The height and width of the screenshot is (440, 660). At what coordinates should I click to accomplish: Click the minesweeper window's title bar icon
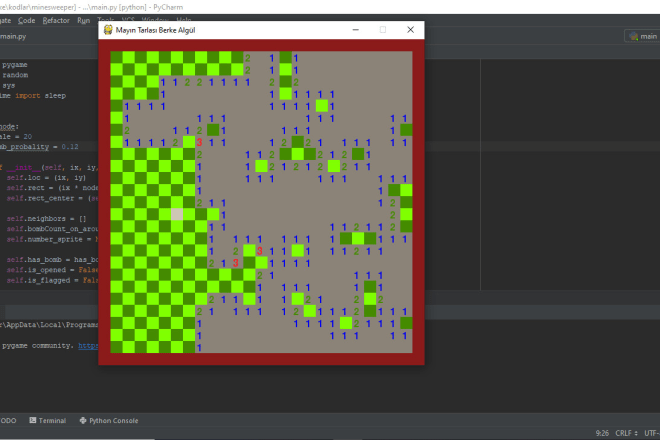pos(106,30)
